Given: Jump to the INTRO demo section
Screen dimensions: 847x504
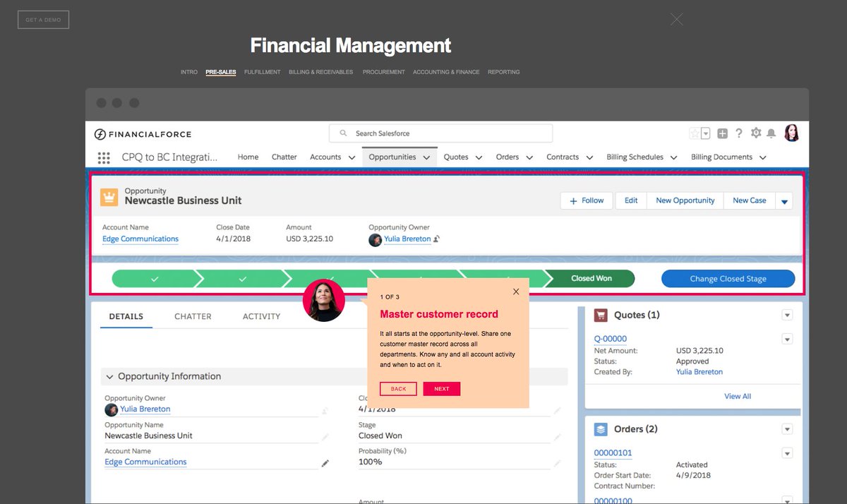Looking at the screenshot, I should [x=189, y=72].
